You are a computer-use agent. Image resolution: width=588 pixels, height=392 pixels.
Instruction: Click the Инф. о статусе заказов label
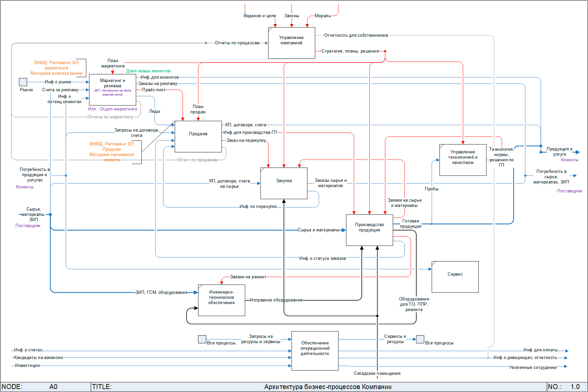point(323,258)
